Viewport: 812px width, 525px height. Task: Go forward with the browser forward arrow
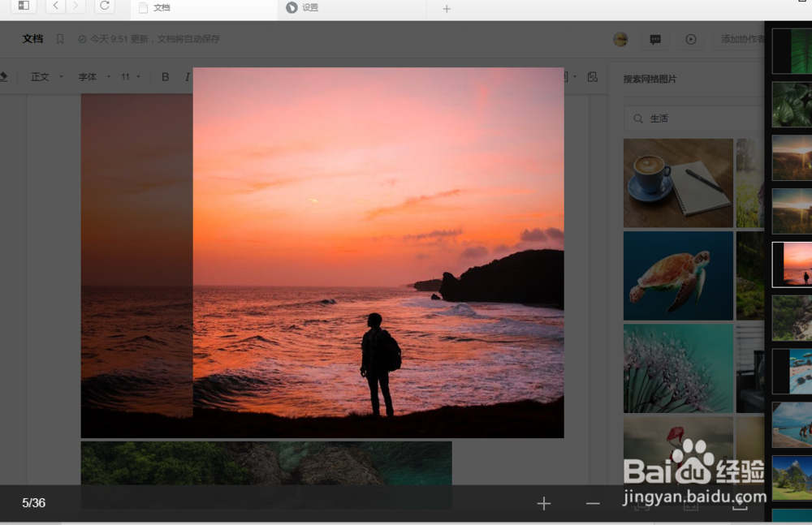[76, 6]
